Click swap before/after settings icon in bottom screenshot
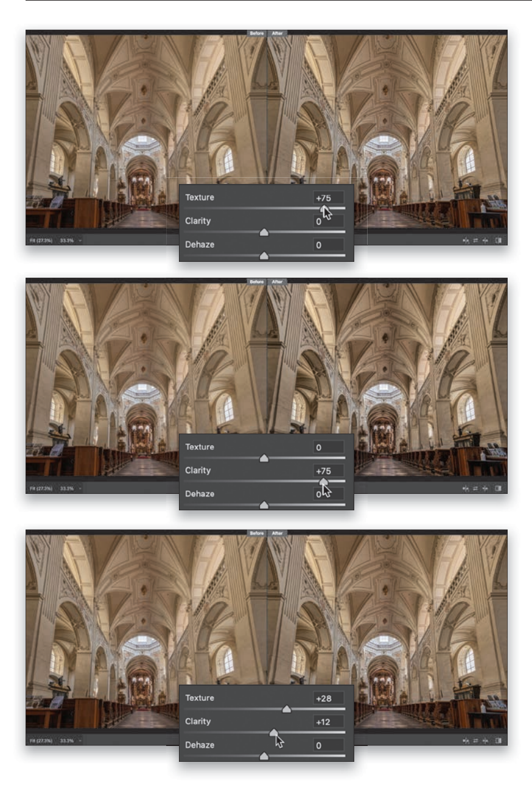 point(475,741)
